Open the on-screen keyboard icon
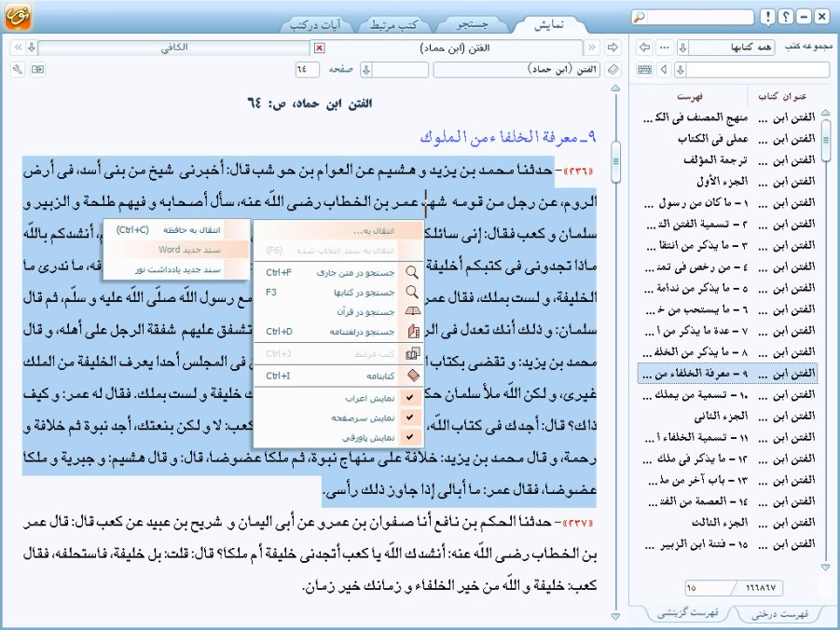 (645, 70)
